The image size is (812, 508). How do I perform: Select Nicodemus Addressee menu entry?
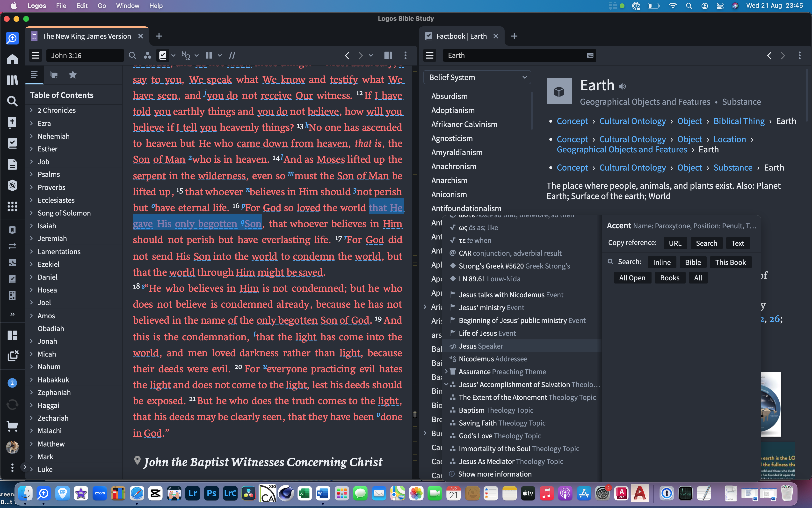pyautogui.click(x=522, y=359)
